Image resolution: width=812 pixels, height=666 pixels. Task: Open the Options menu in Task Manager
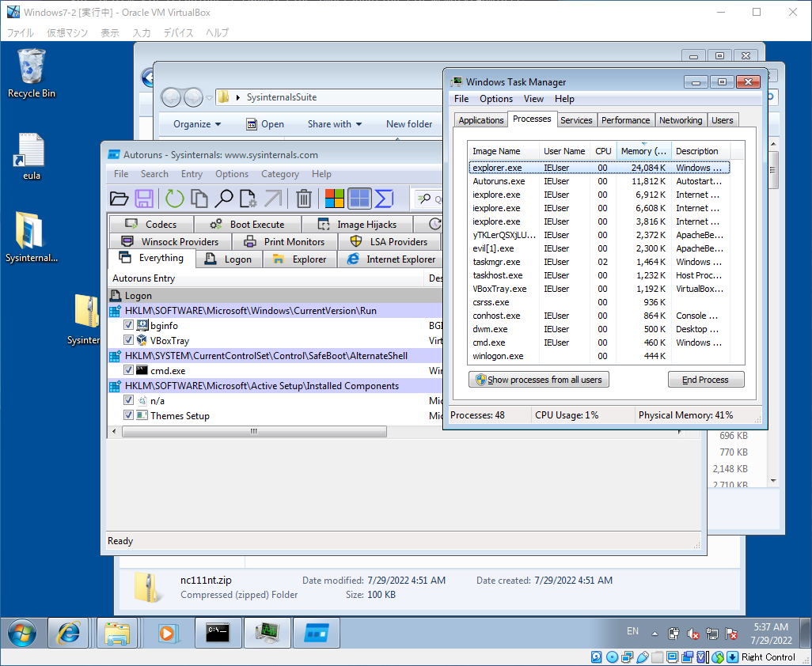[496, 99]
